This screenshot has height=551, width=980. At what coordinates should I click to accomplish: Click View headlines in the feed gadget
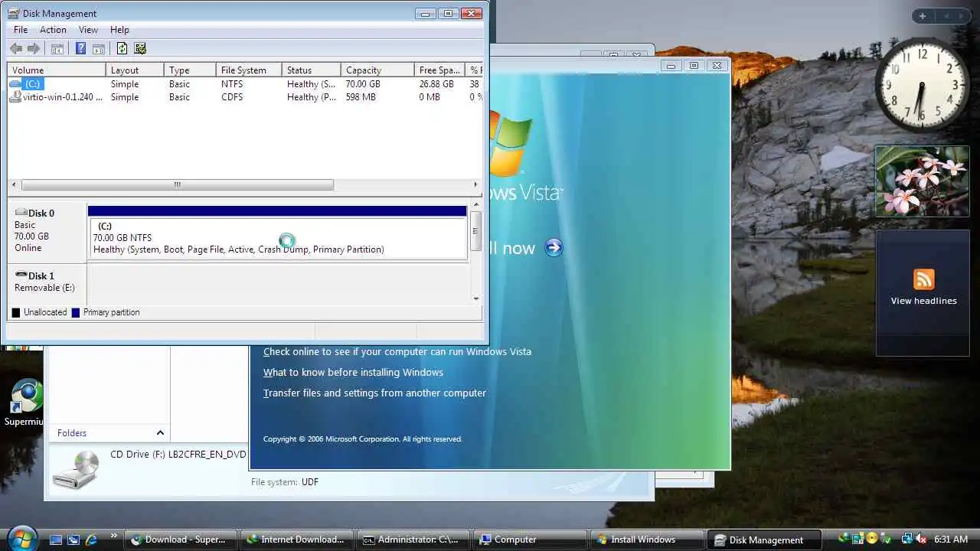pos(923,301)
